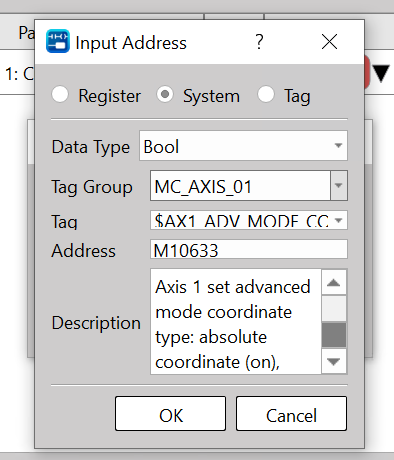Click the description scrollbar down arrow
The height and width of the screenshot is (460, 394).
(x=334, y=361)
